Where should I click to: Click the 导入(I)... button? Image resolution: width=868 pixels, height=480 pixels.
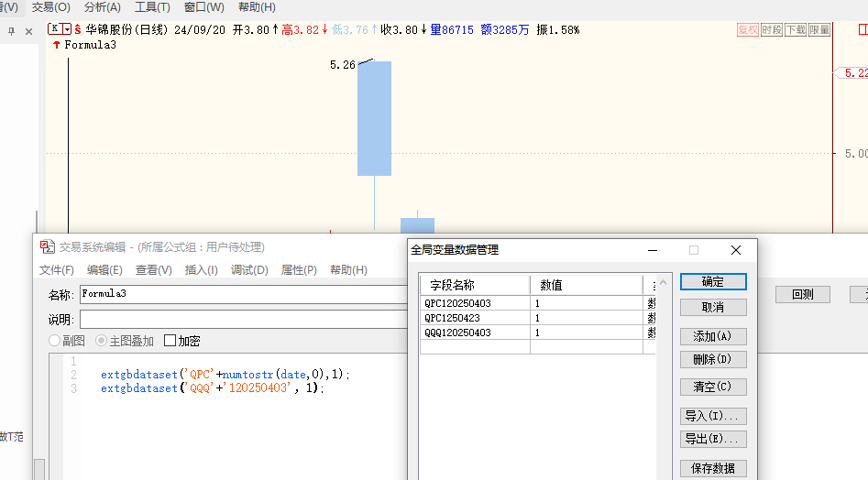tap(713, 416)
